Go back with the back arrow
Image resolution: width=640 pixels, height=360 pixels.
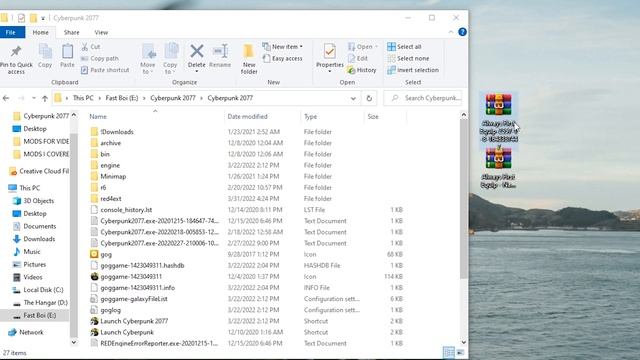coord(6,98)
